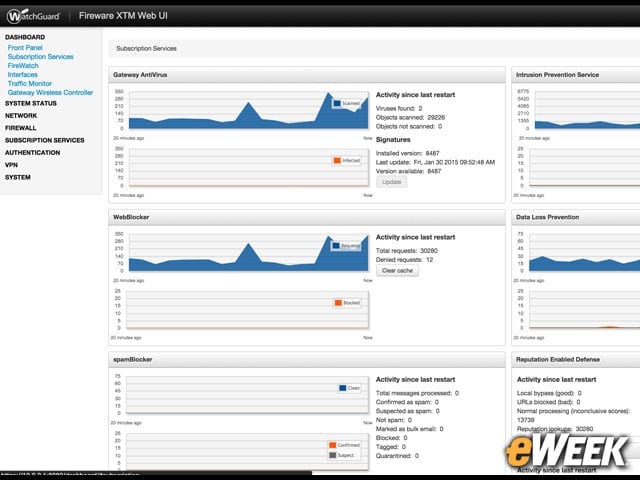
Task: Expand the NETWORK menu section
Action: pyautogui.click(x=21, y=116)
